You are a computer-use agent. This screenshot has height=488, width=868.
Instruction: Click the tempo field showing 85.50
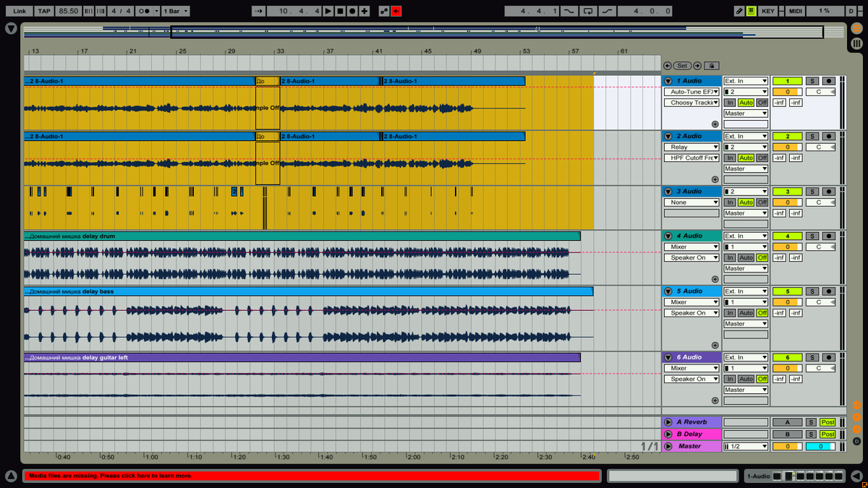point(69,11)
